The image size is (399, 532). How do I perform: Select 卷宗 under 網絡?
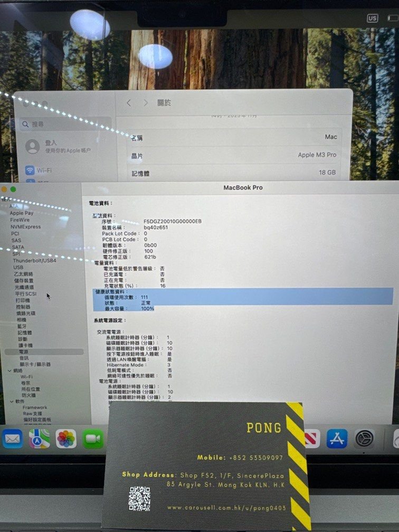pos(25,383)
